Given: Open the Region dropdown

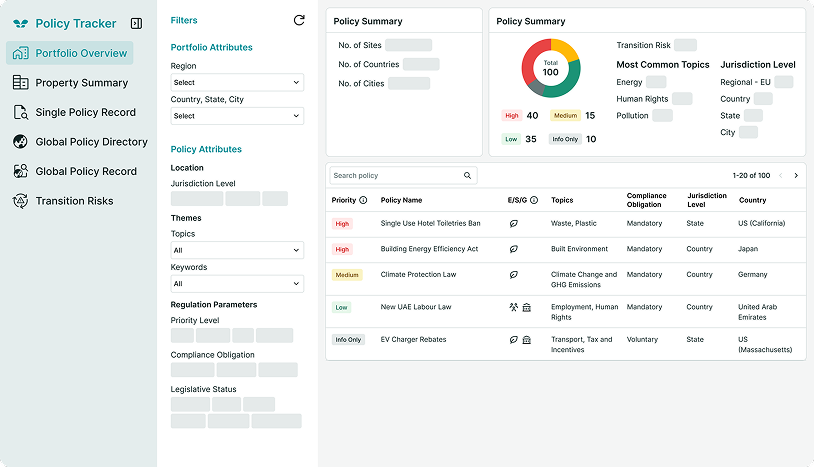Looking at the screenshot, I should point(236,83).
